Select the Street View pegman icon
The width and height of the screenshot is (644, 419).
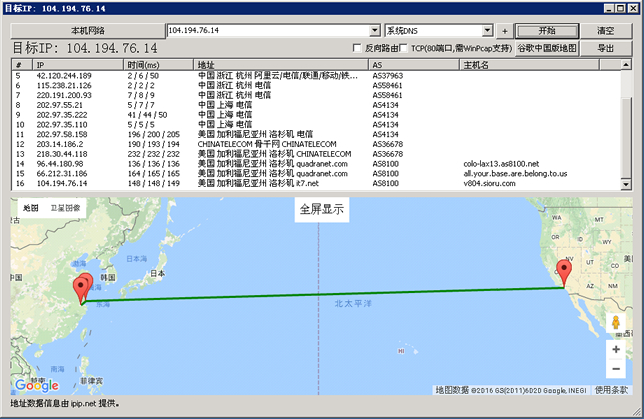tap(615, 323)
